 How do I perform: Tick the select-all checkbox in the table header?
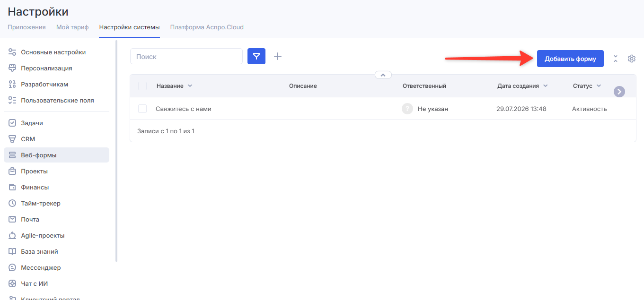tap(142, 86)
